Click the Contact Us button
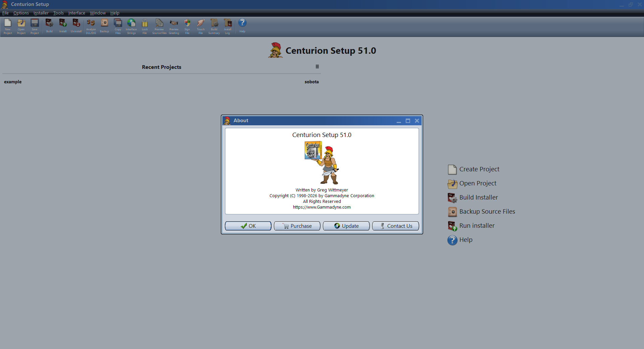Viewport: 644px width, 349px height. [395, 226]
